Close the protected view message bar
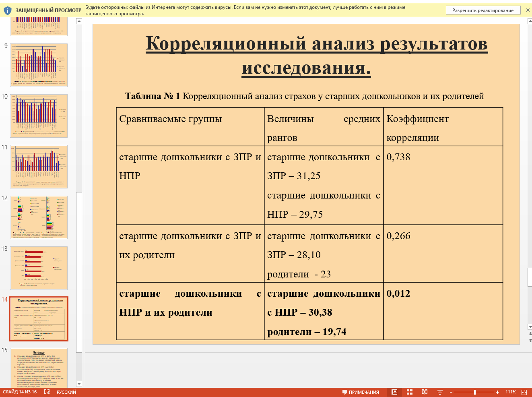The width and height of the screenshot is (532, 397). [x=528, y=10]
